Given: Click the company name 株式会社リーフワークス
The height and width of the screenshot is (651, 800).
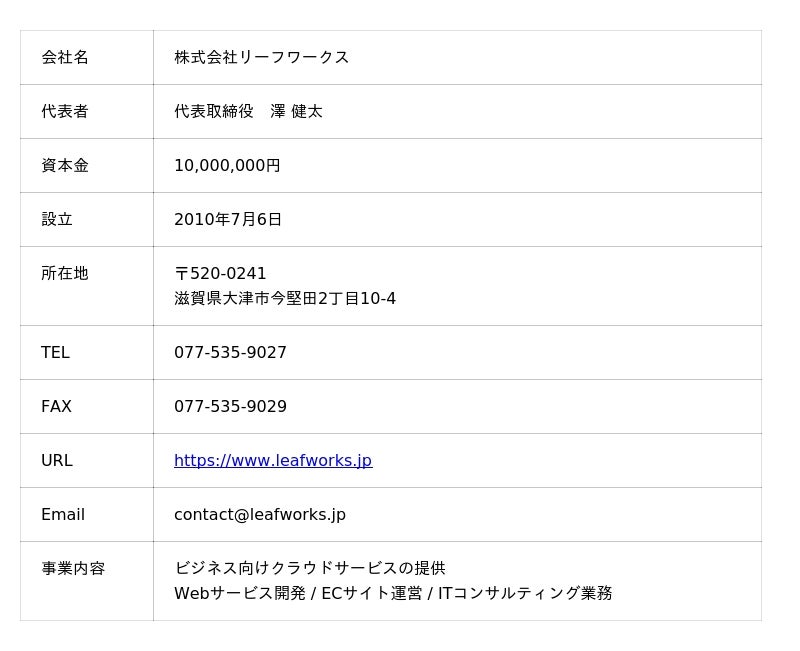Looking at the screenshot, I should (261, 58).
